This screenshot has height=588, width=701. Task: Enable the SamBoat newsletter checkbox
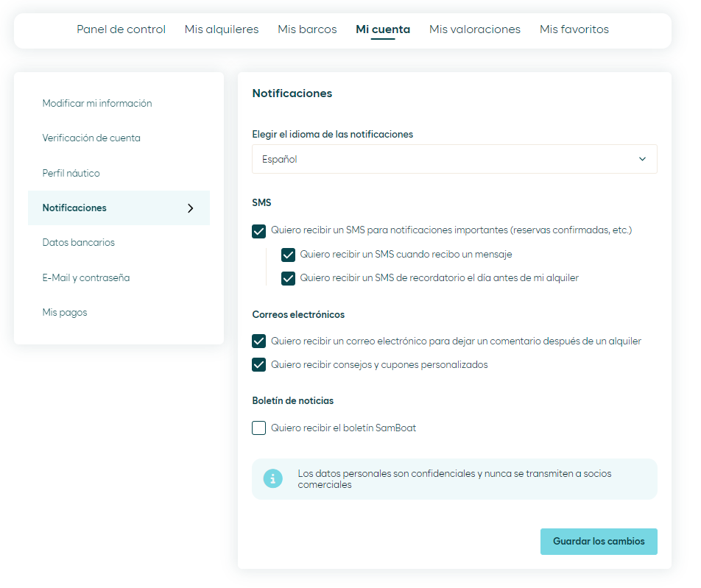(x=259, y=428)
